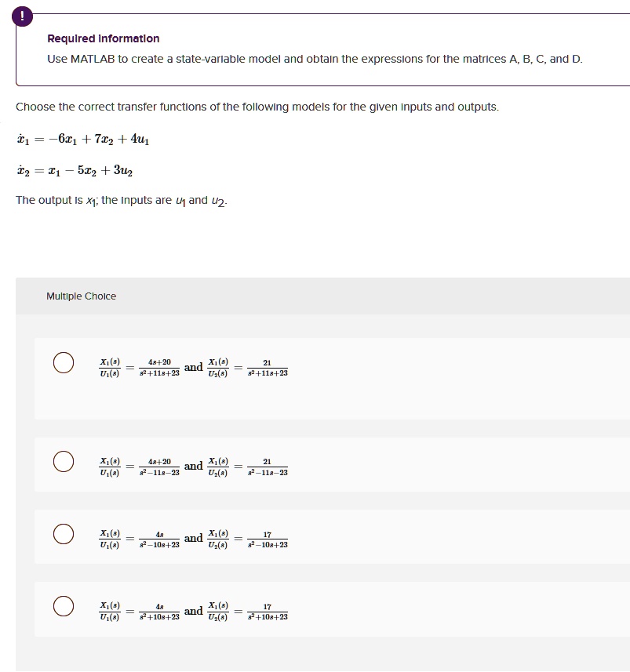
Task: Select the answer with denominator s²−11s−23
Action: click(64, 462)
